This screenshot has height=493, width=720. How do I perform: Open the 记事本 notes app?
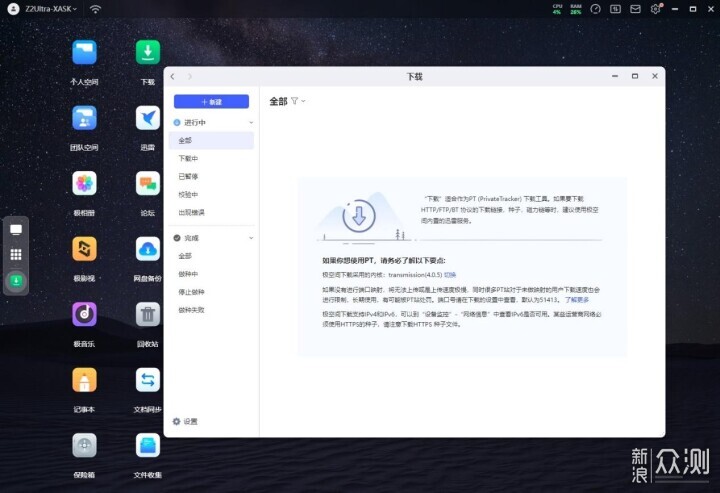pos(84,380)
